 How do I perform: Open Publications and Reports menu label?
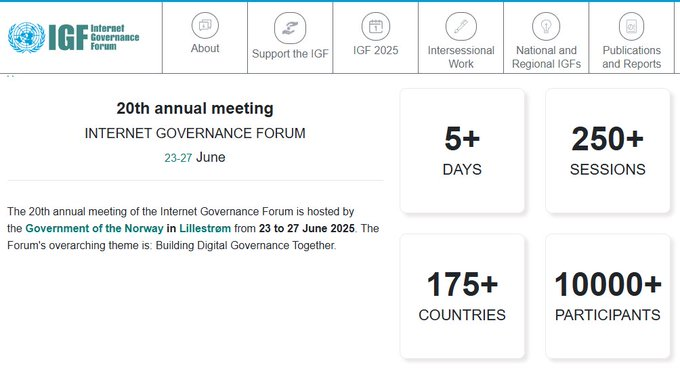(x=631, y=57)
